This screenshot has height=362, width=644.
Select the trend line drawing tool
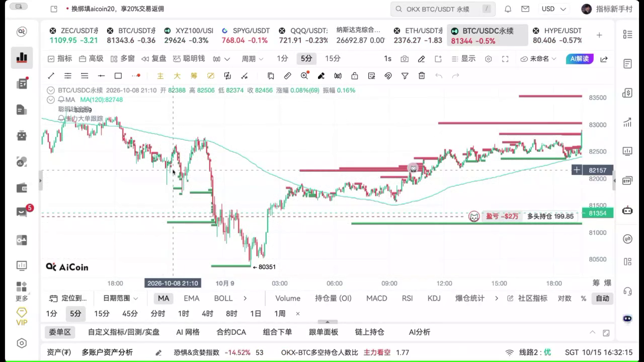[x=51, y=76]
